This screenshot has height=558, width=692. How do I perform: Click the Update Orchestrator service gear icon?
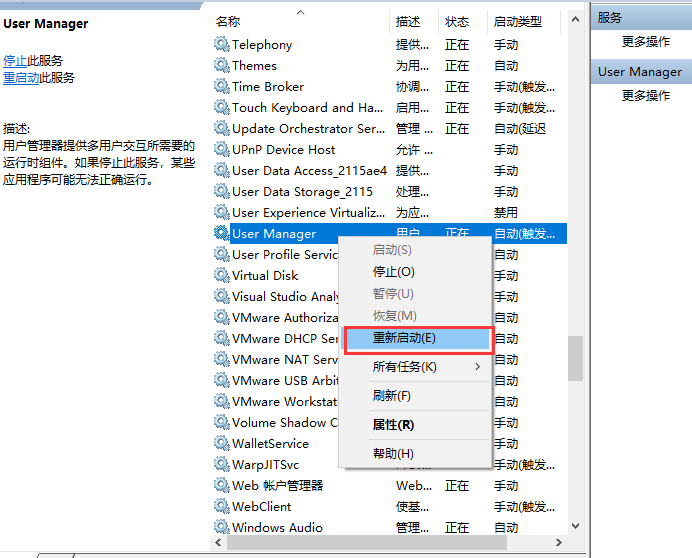tap(222, 128)
